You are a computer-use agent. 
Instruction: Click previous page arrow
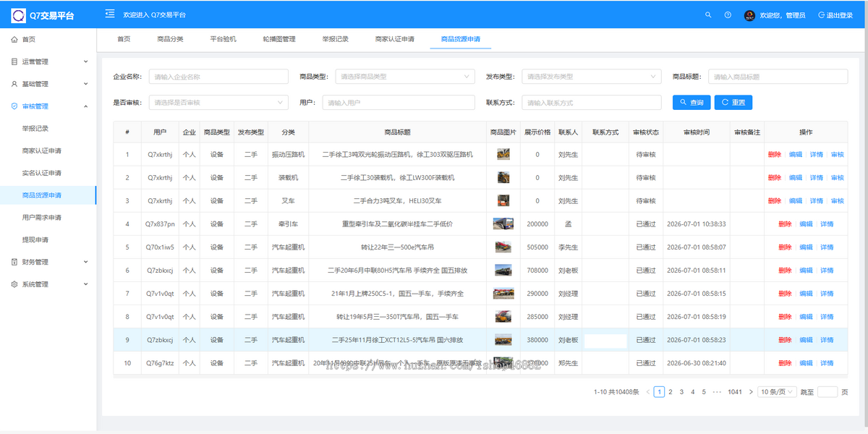click(648, 391)
